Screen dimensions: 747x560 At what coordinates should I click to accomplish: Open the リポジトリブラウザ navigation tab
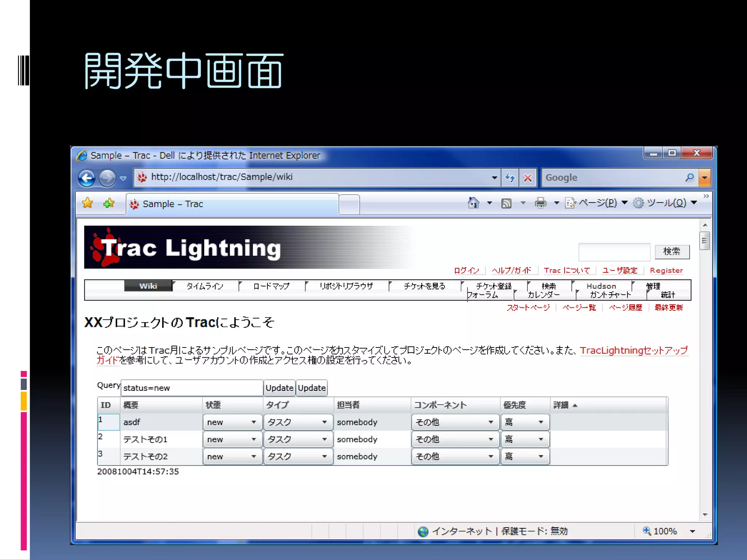pyautogui.click(x=347, y=286)
